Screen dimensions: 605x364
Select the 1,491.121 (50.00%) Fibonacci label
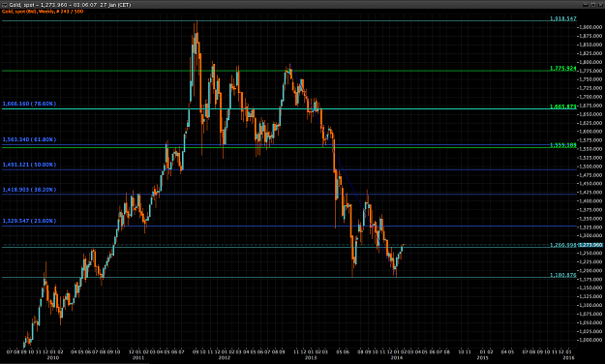click(x=29, y=165)
